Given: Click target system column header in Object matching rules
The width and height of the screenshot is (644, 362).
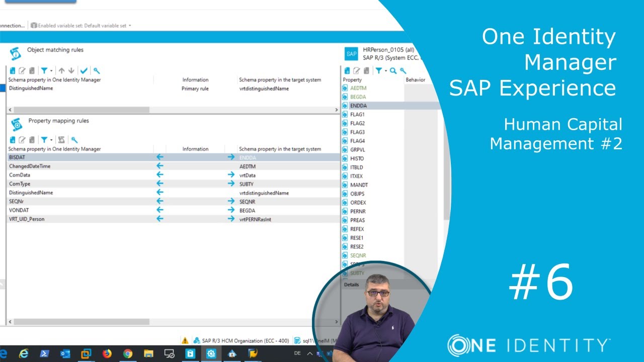Looking at the screenshot, I should 280,80.
